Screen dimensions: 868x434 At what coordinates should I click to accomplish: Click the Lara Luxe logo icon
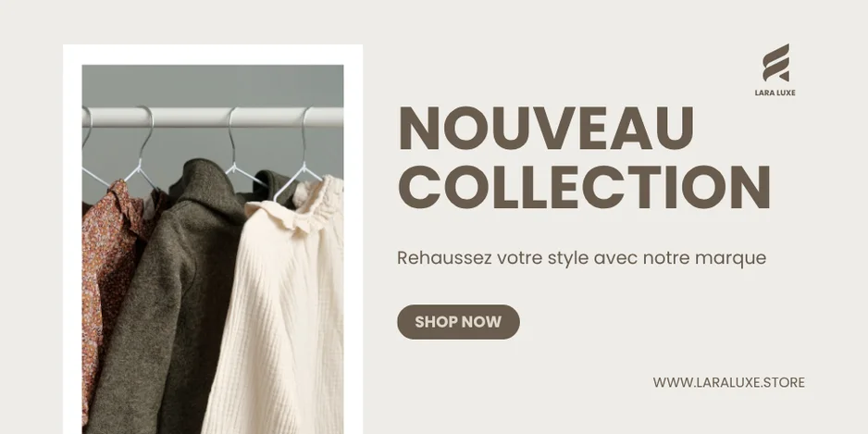[775, 63]
